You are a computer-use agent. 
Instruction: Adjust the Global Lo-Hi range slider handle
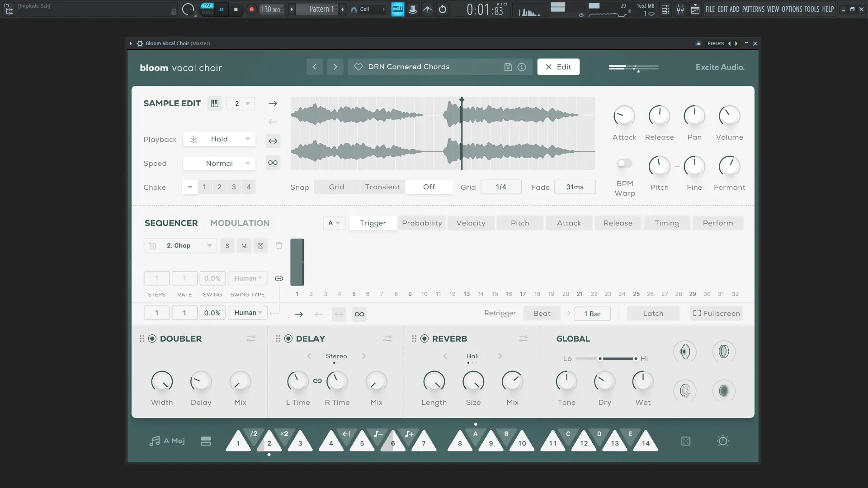(600, 359)
